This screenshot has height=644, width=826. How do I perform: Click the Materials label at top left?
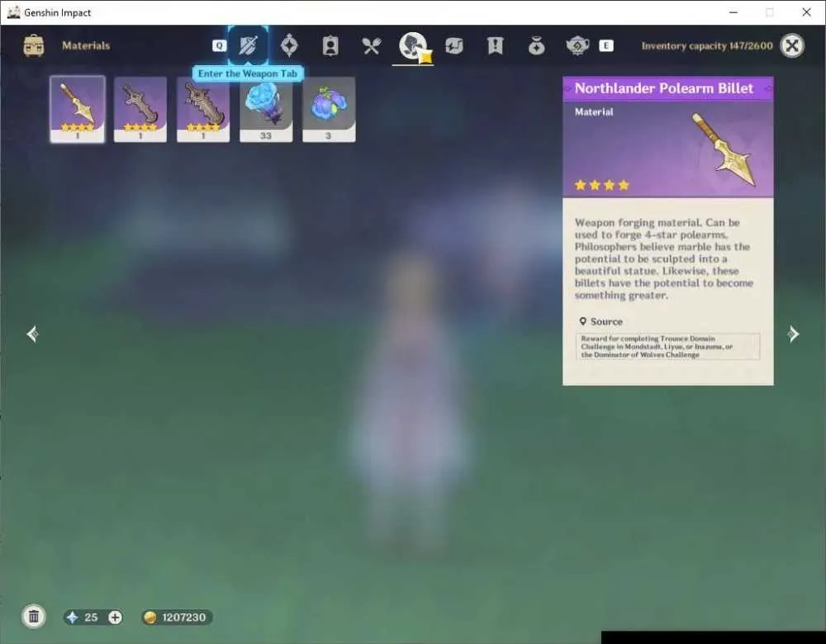86,45
